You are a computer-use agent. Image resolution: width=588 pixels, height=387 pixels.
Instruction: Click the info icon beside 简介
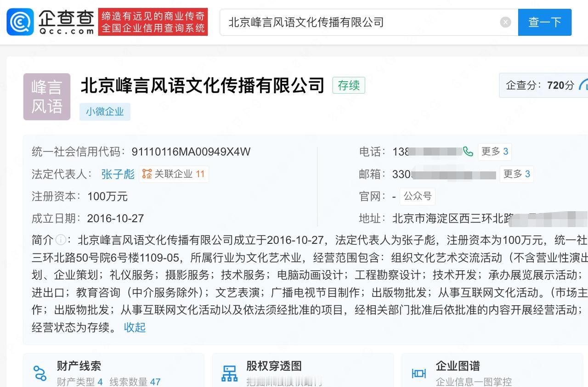pos(61,240)
